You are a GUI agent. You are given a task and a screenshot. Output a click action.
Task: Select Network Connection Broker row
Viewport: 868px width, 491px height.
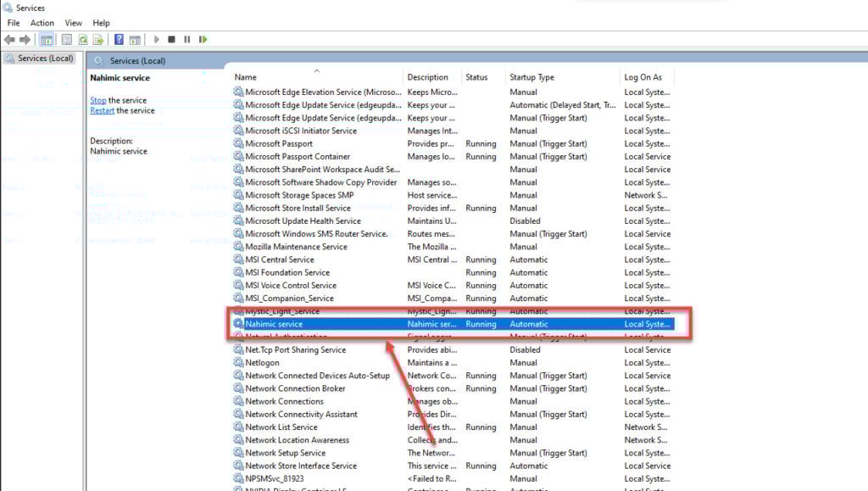tap(453, 388)
